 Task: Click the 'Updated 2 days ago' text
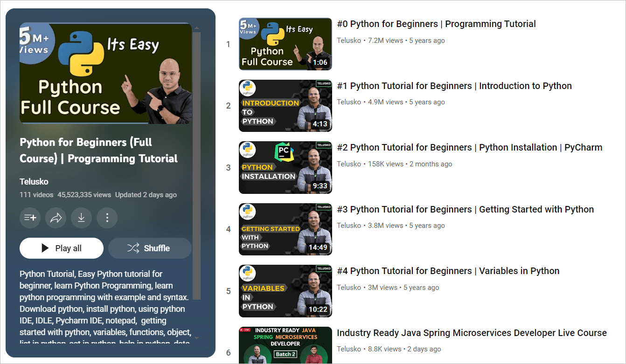146,195
